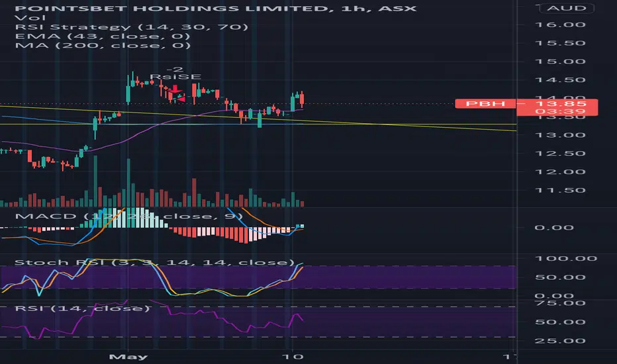Open the MACD (12, 26, close, 9) legend

[x=128, y=216]
